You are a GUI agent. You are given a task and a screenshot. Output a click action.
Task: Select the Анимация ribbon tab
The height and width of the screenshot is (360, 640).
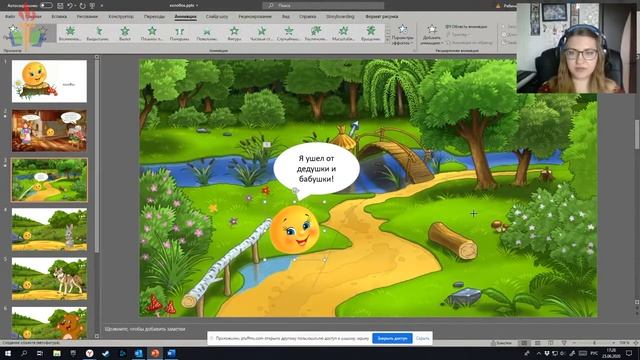[185, 17]
